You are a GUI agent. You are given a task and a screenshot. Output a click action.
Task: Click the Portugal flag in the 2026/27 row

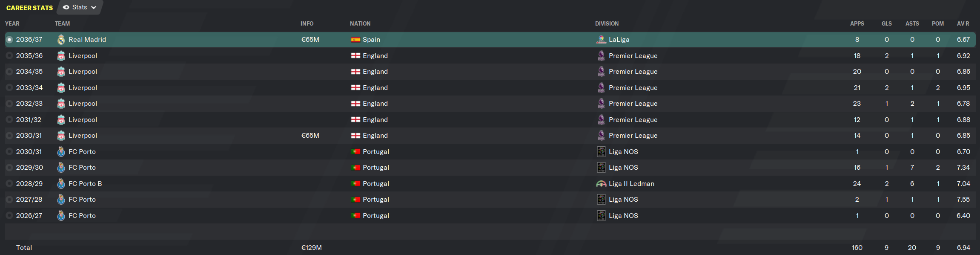(355, 216)
